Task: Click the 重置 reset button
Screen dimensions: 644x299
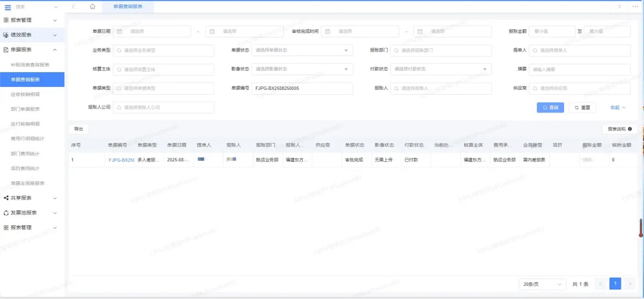Action: coord(582,108)
